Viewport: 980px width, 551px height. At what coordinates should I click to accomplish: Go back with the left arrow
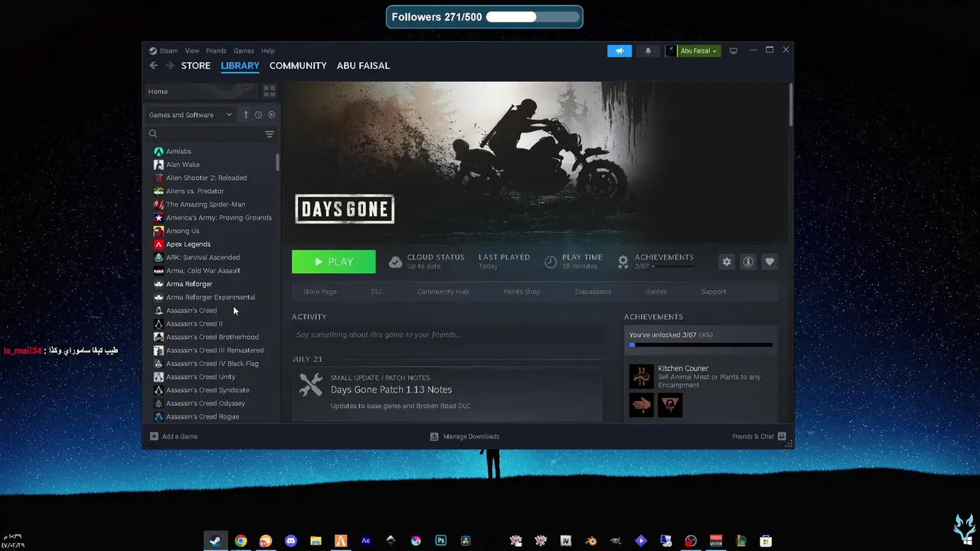click(154, 66)
